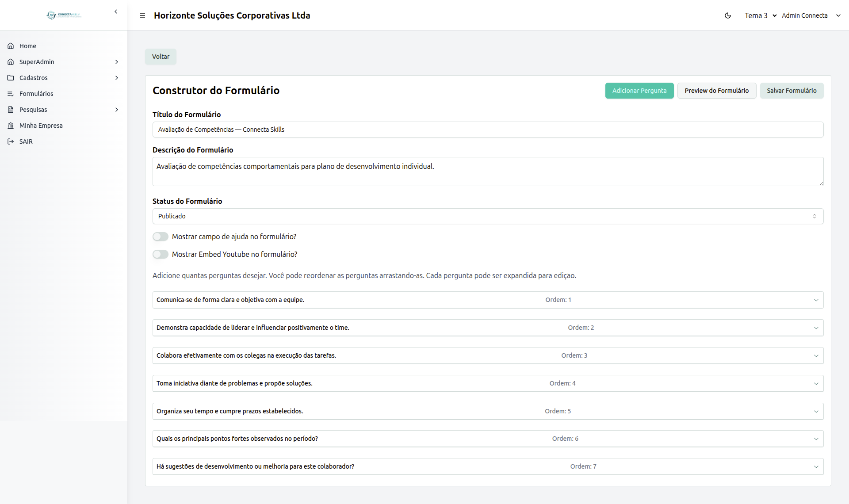Select question 'Organiza seu tempo' text
Screen dimensions: 849x504
pos(230,411)
